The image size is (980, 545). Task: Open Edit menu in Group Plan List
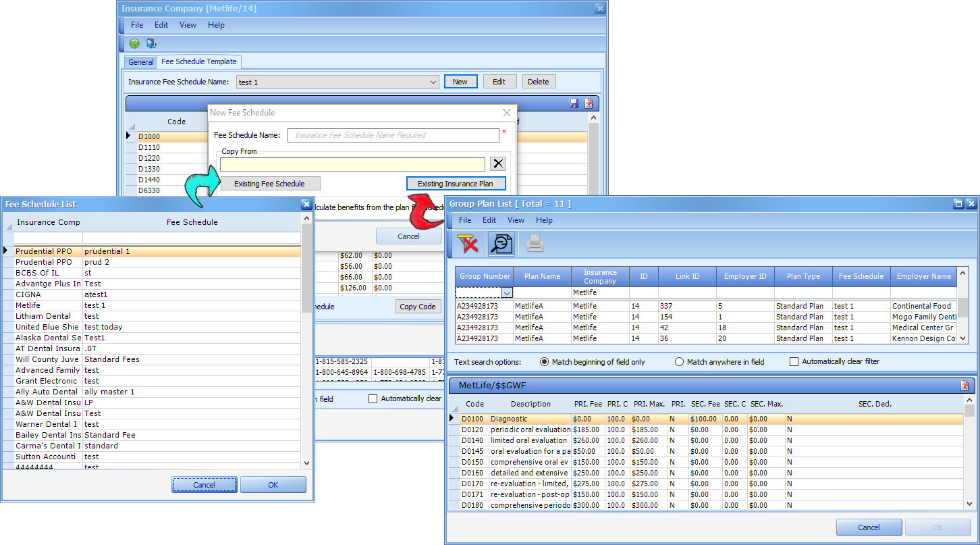click(489, 220)
